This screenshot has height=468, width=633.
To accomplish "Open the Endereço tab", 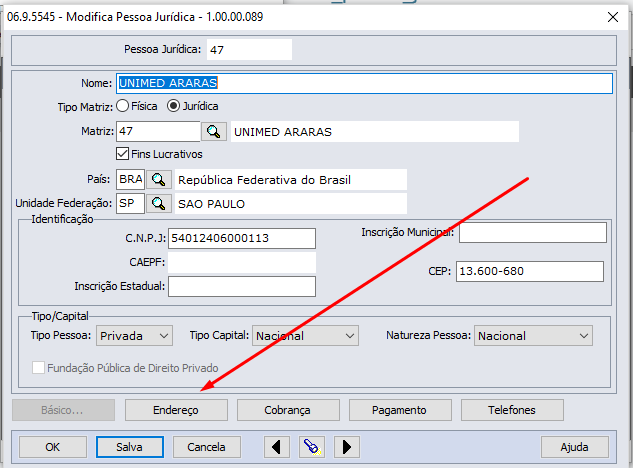I will [176, 410].
